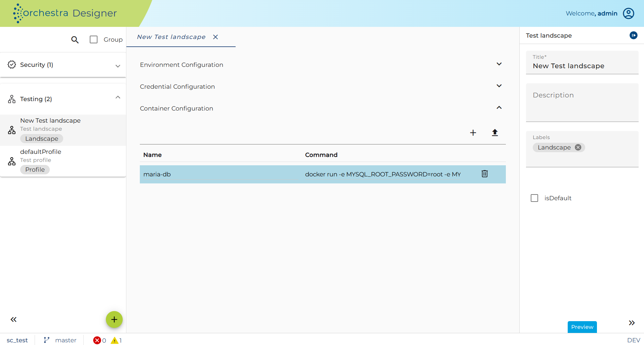Viewport: 644px width, 345px height.
Task: Click the New Test landscape item icon
Action: click(12, 130)
